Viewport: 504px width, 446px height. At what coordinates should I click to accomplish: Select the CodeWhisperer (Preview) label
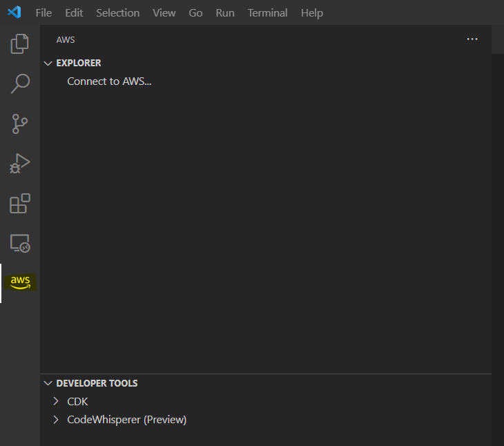[x=126, y=420]
